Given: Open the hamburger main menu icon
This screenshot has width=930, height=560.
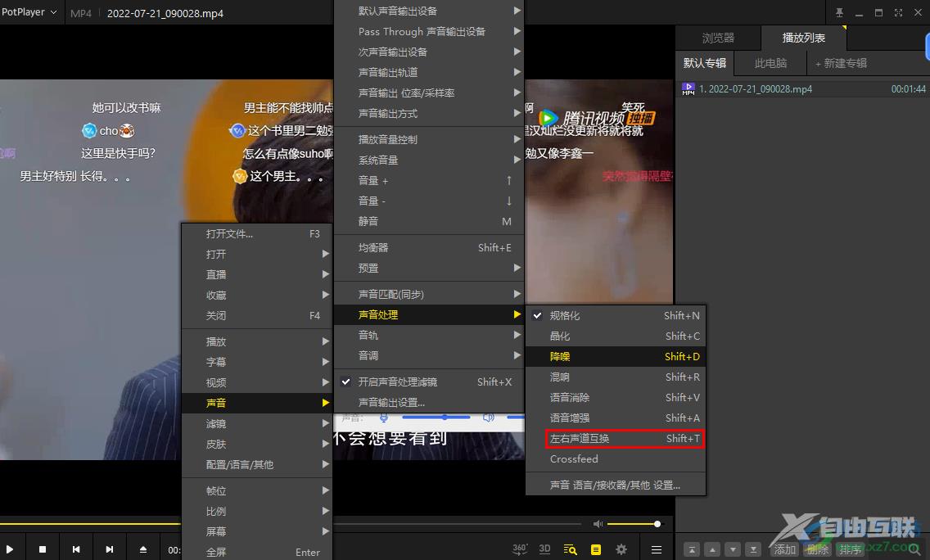Looking at the screenshot, I should pos(656,549).
